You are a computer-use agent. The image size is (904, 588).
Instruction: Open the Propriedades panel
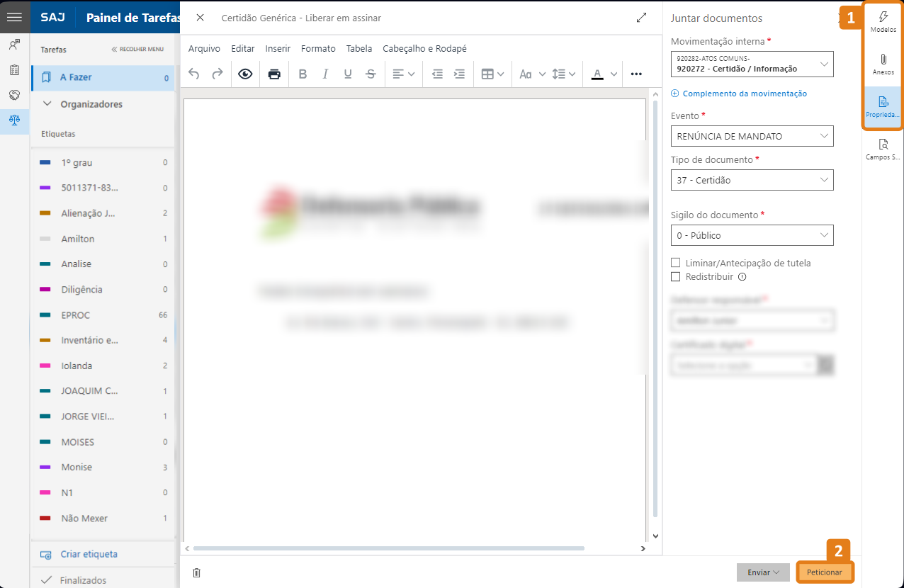coord(883,107)
